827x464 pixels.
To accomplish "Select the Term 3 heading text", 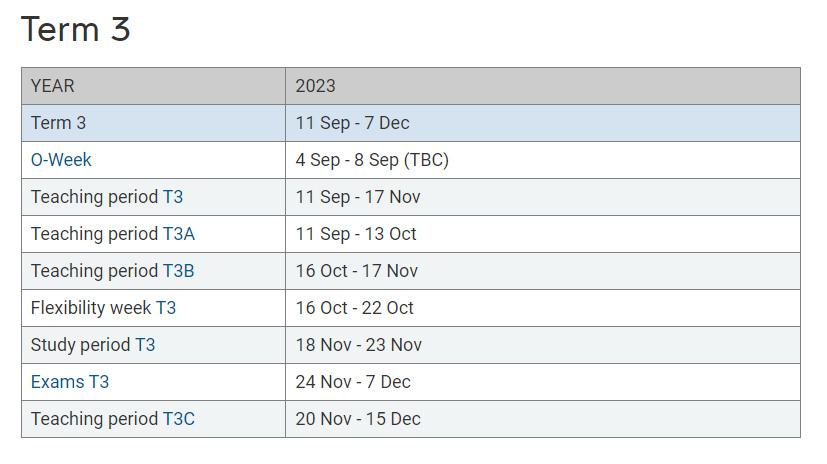I will [x=75, y=29].
